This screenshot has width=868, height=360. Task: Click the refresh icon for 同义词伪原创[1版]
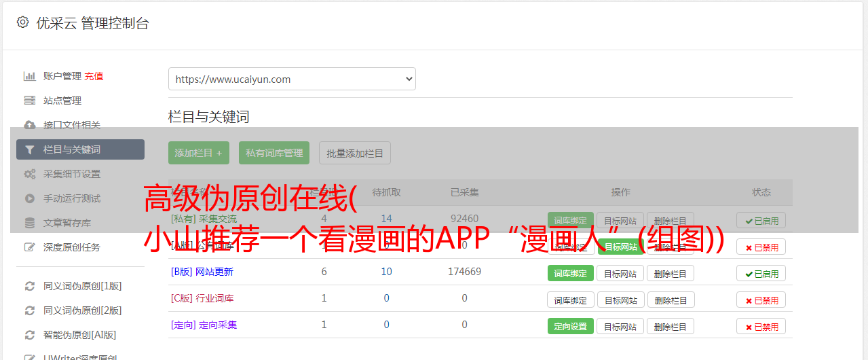click(30, 286)
